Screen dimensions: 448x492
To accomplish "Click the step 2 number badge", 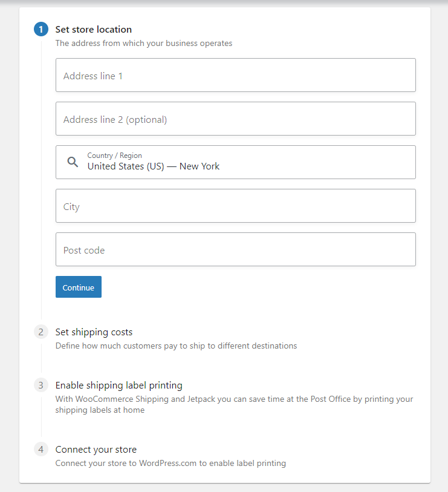I will (41, 332).
